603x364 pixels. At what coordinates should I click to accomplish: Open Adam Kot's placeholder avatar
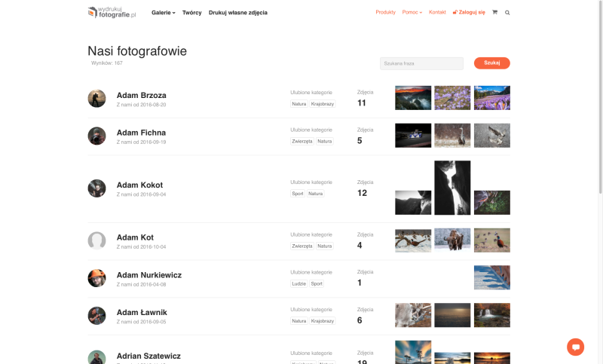(97, 240)
